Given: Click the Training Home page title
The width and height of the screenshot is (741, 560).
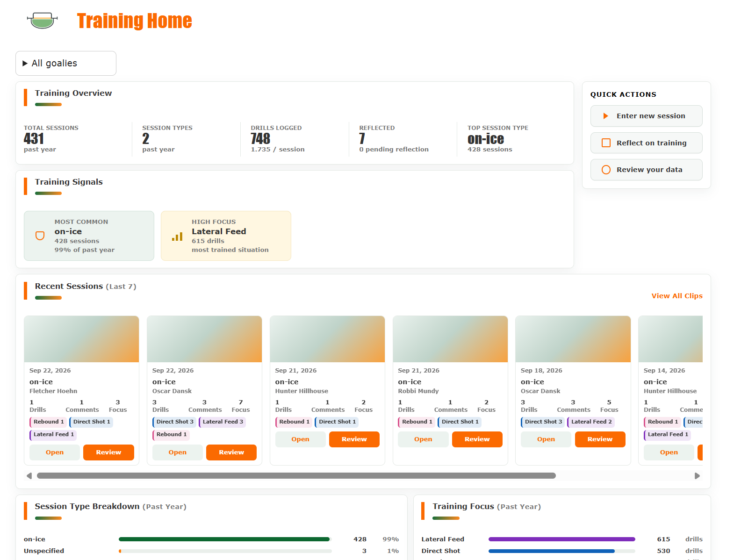Looking at the screenshot, I should click(x=135, y=21).
